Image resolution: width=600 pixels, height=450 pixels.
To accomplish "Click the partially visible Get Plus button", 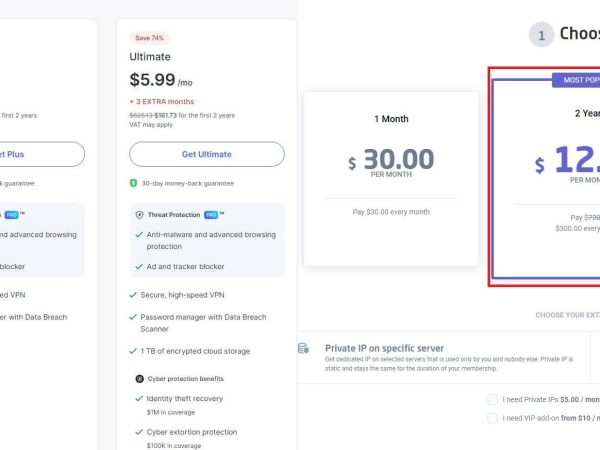I will pyautogui.click(x=40, y=154).
